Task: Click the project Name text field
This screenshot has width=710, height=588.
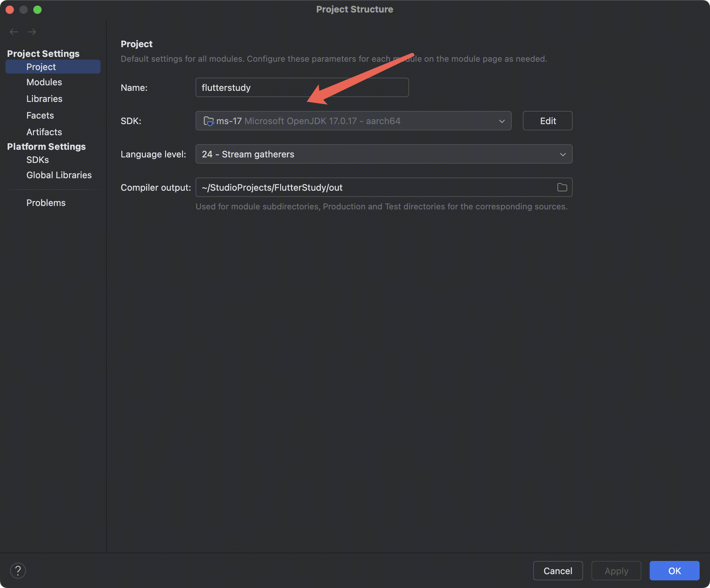Action: pyautogui.click(x=302, y=88)
